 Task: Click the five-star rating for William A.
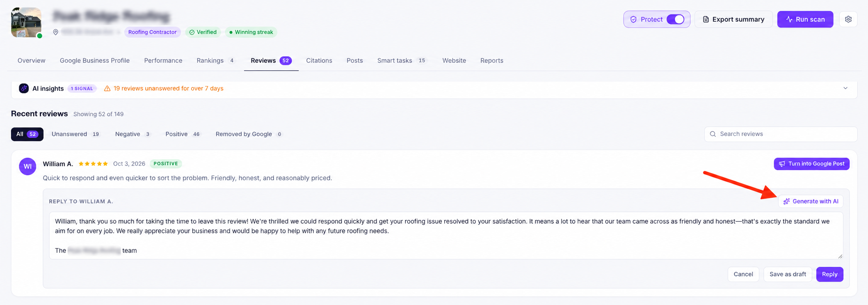click(93, 164)
